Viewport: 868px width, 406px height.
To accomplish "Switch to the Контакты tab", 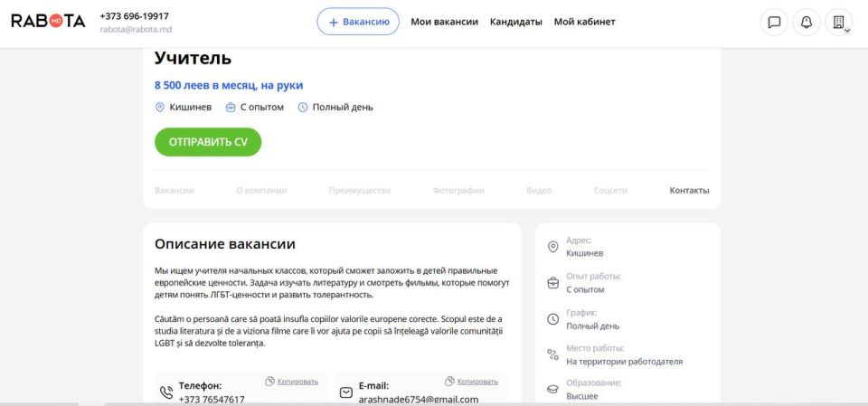I will tap(689, 190).
